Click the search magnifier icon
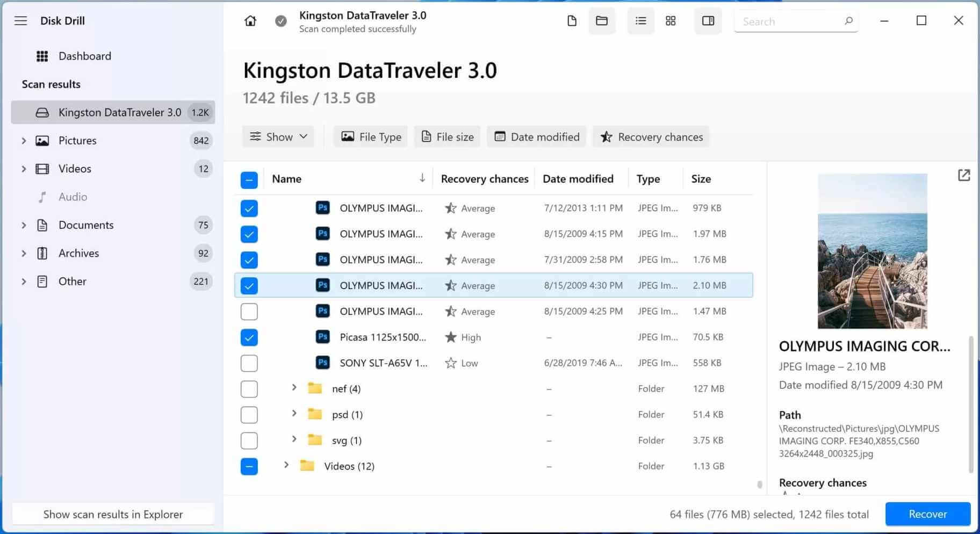 pyautogui.click(x=848, y=21)
